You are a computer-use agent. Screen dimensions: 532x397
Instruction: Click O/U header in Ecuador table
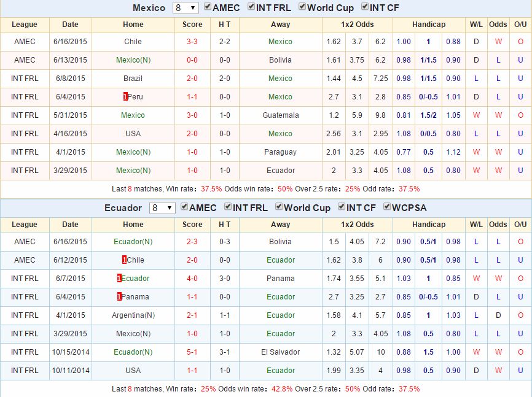(x=520, y=225)
